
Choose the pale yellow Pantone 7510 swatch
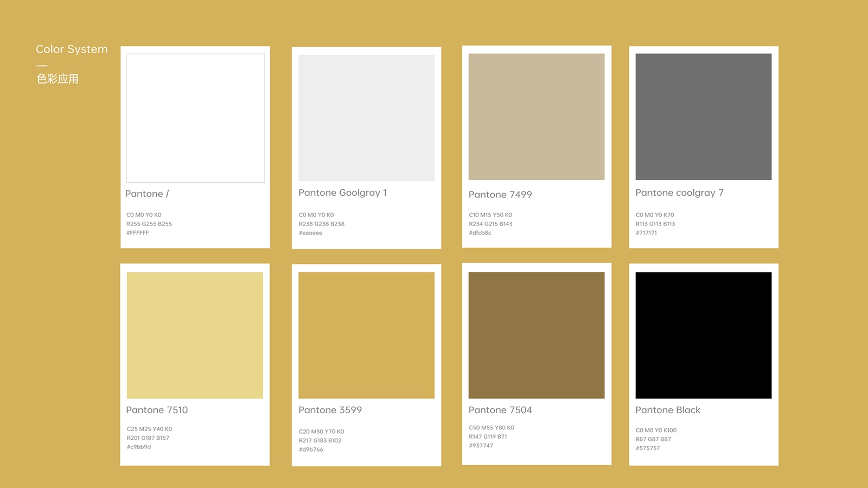coord(195,335)
